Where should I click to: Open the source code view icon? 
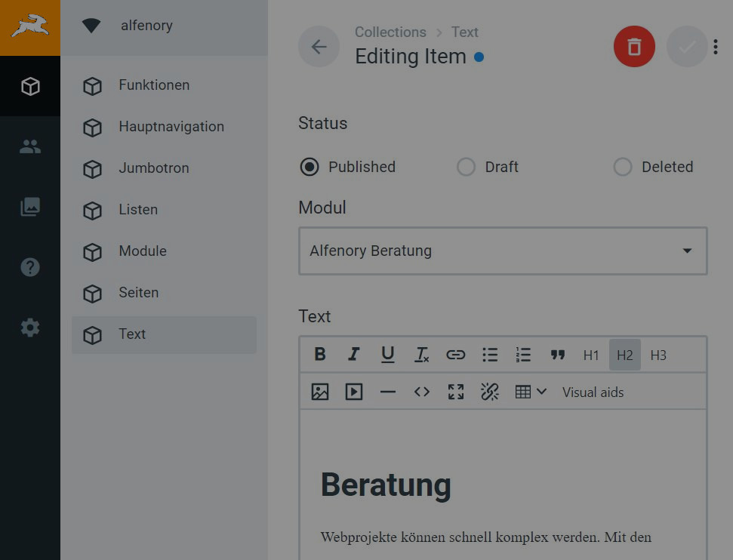(x=422, y=392)
